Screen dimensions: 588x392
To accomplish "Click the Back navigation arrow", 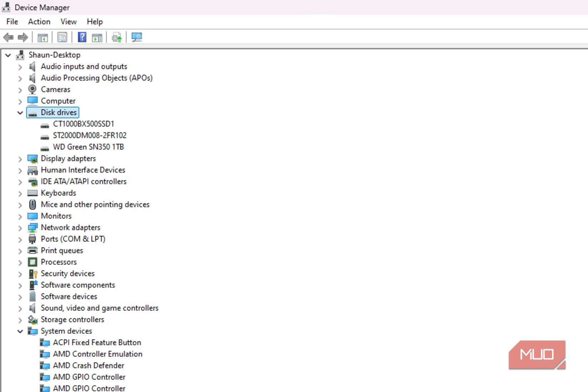I will tap(8, 37).
